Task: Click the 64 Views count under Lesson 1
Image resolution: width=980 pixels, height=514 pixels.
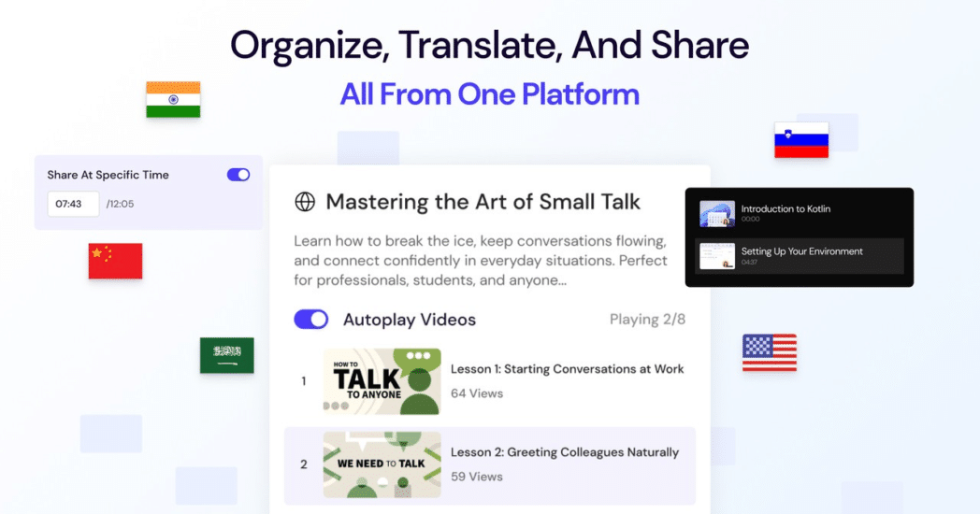Action: coord(477,393)
